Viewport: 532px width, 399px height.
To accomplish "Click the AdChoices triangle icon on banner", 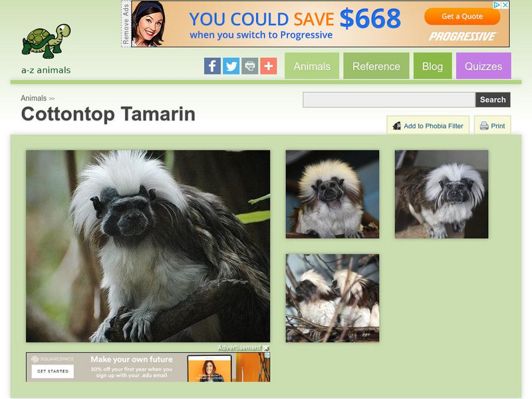I will (497, 5).
